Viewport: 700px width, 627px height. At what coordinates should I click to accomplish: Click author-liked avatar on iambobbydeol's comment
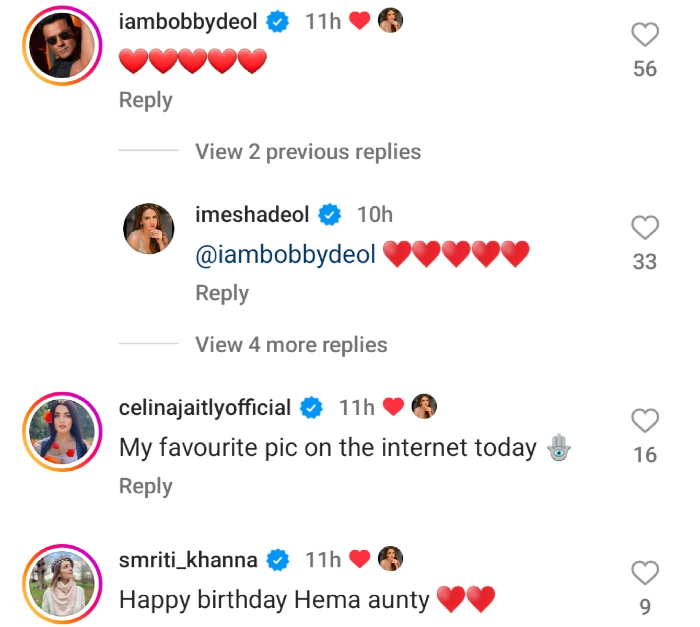click(x=391, y=22)
